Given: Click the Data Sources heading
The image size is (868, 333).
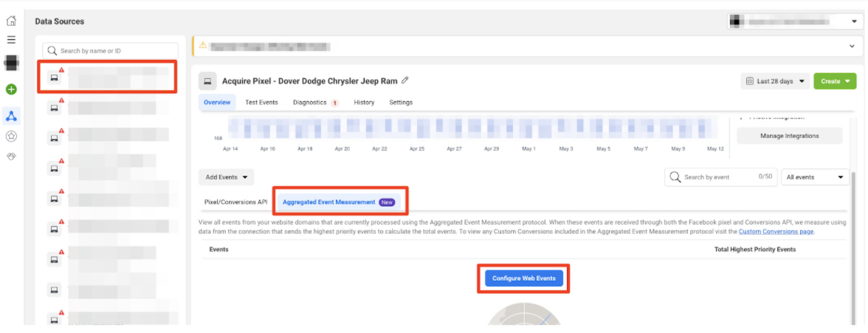Looking at the screenshot, I should click(60, 21).
